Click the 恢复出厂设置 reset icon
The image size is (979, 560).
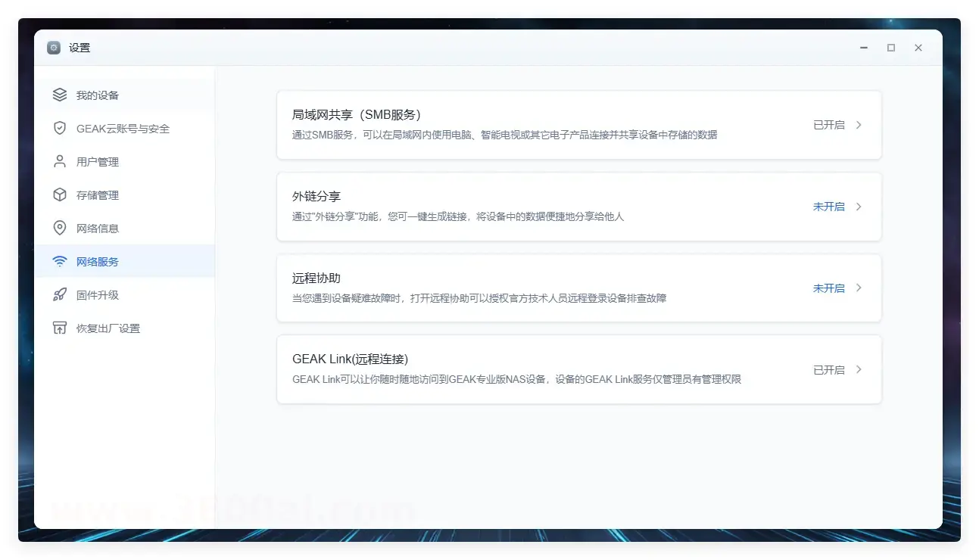pos(60,328)
